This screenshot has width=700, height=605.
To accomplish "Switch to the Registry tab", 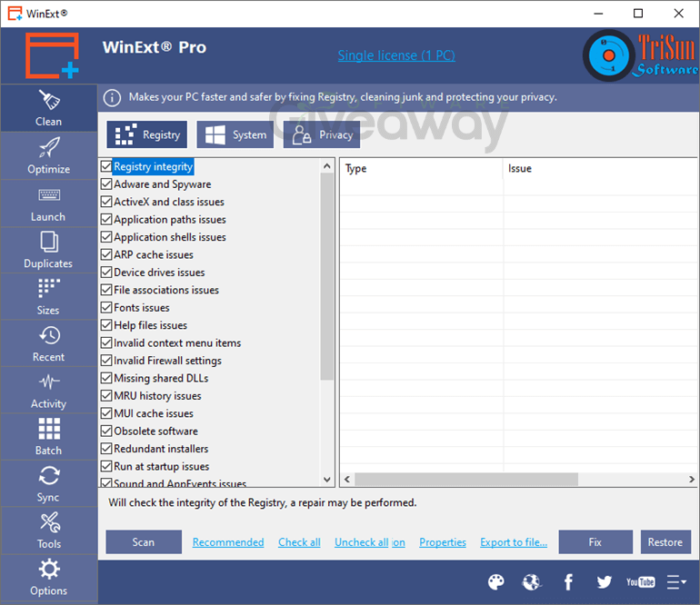I will pos(147,134).
